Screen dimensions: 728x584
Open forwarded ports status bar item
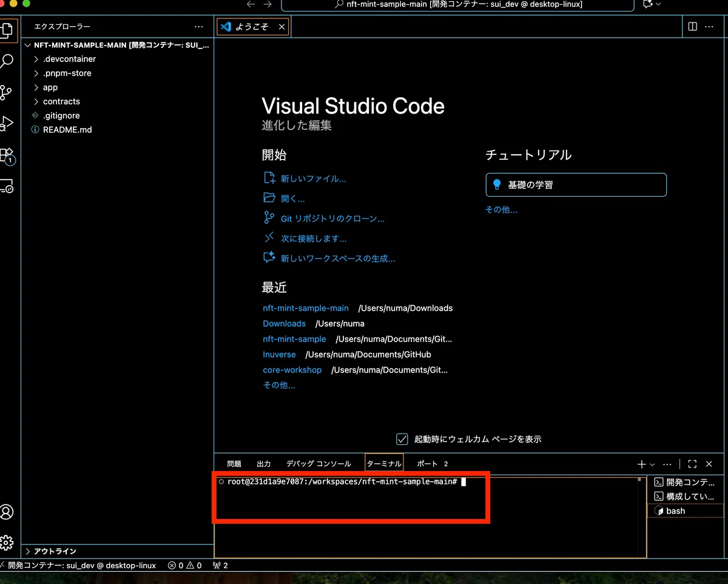tap(220, 565)
